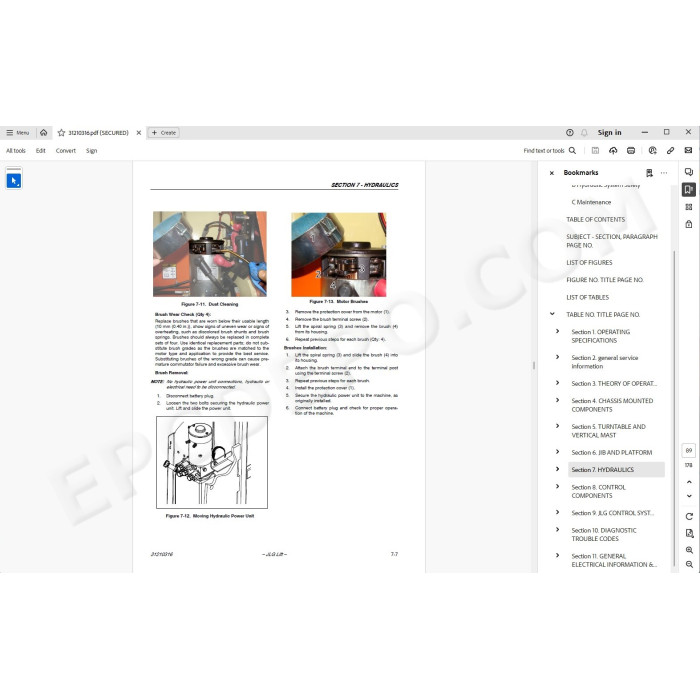Click the current page number box
700x700 pixels.
[x=689, y=450]
